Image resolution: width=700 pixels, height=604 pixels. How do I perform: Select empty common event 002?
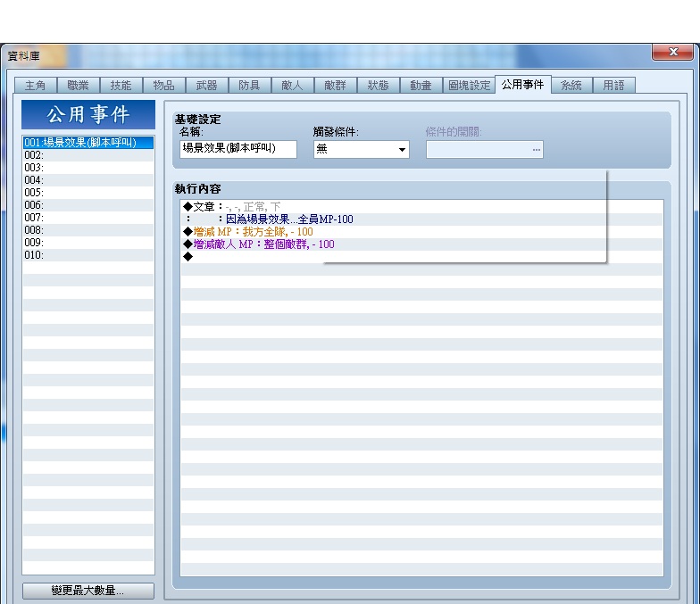click(88, 155)
